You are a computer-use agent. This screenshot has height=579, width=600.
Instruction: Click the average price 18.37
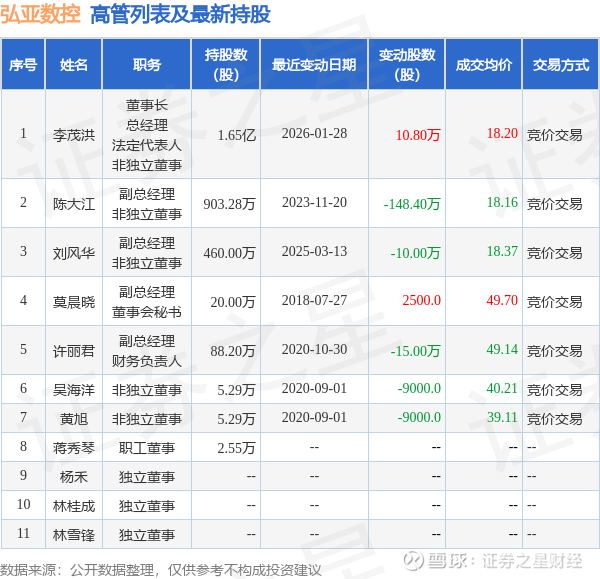coord(502,251)
